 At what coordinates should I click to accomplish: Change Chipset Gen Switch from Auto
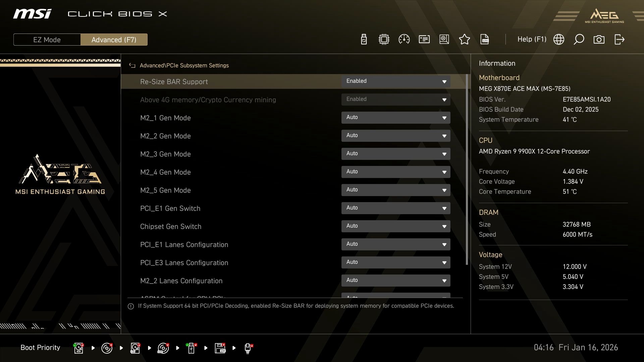[x=396, y=226]
